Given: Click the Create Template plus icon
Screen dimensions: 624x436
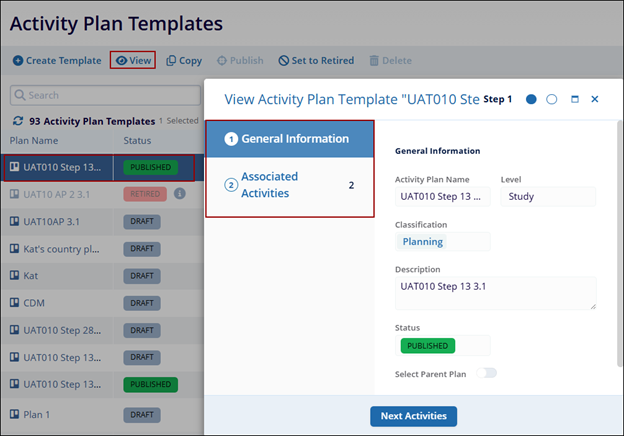Looking at the screenshot, I should 18,61.
